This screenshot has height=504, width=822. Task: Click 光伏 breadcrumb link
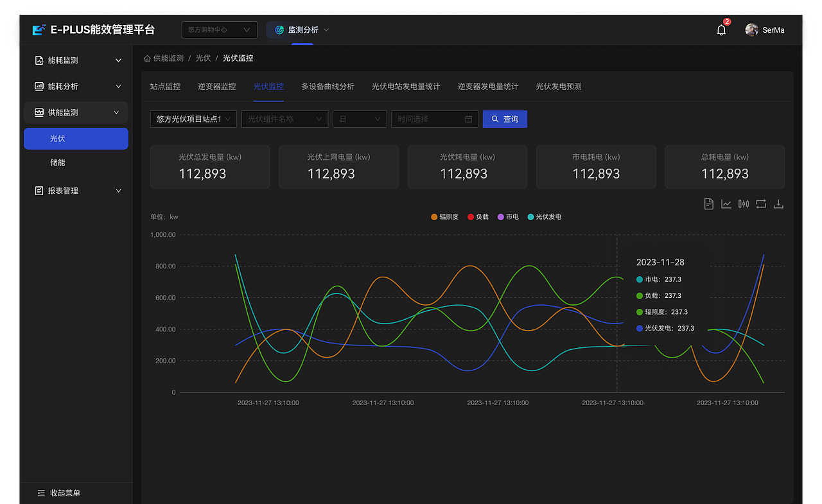coord(203,58)
